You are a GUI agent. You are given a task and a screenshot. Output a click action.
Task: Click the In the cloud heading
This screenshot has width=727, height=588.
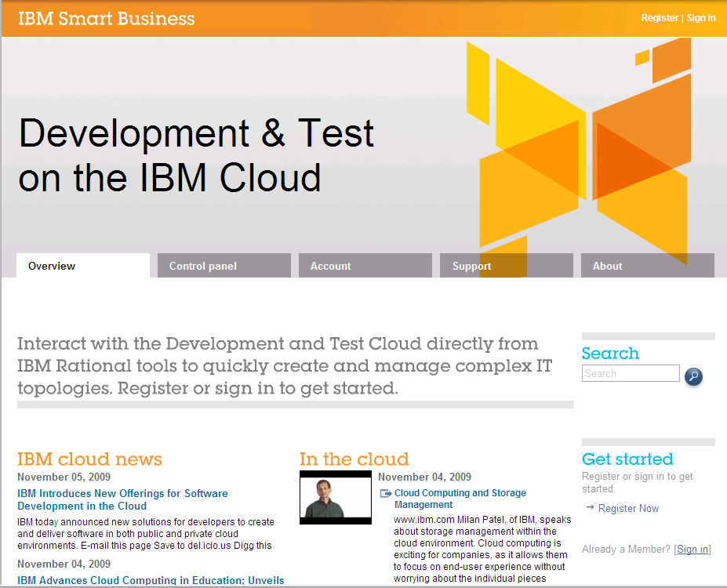(354, 459)
